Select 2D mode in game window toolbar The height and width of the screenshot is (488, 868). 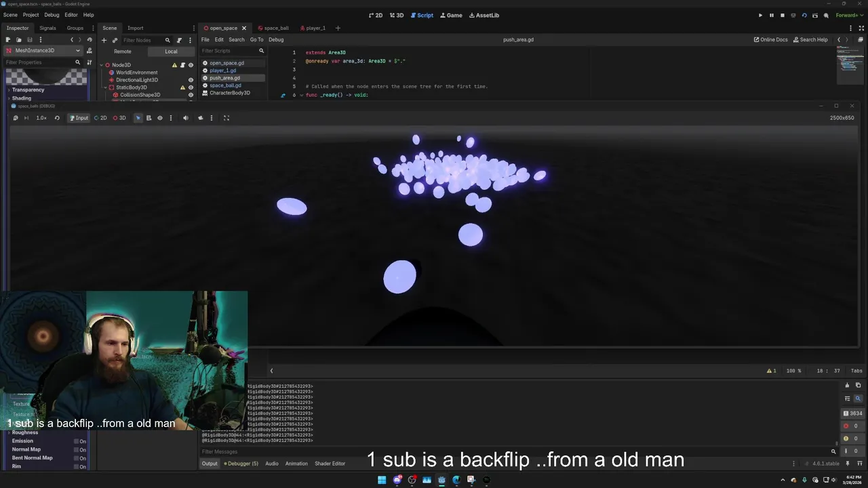100,118
